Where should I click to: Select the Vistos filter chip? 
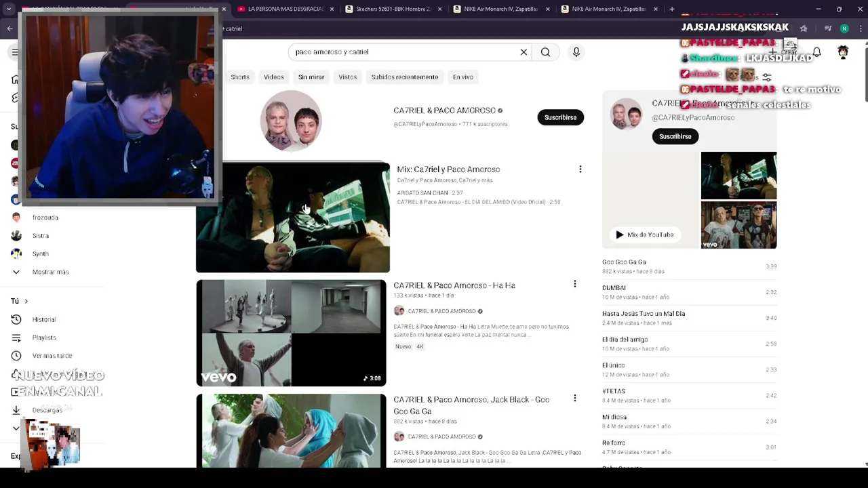348,77
